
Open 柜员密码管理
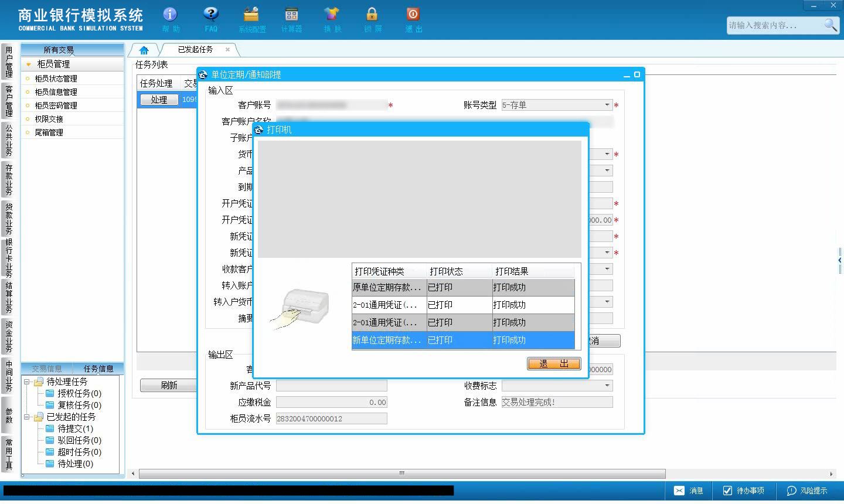[x=56, y=105]
